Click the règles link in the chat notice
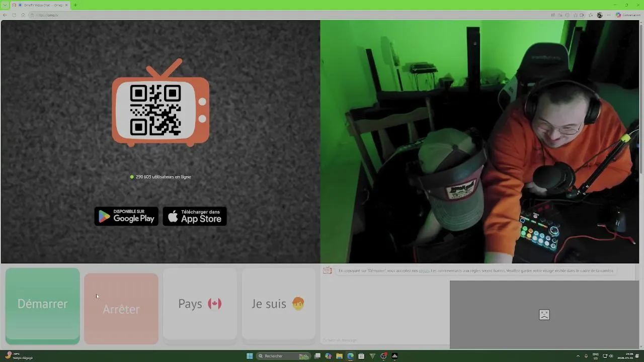Screen dimensions: 644x362 click(x=424, y=270)
